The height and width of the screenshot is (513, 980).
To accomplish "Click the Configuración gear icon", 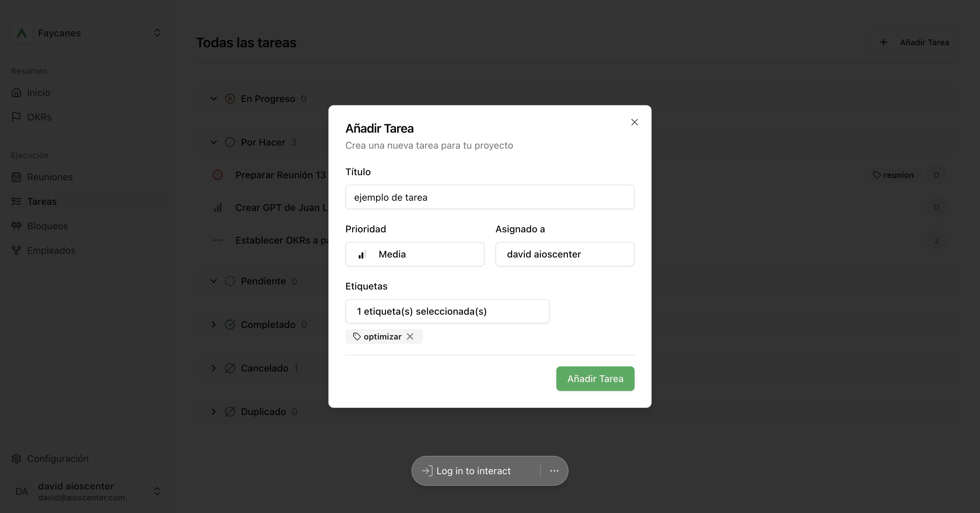I will [x=16, y=459].
